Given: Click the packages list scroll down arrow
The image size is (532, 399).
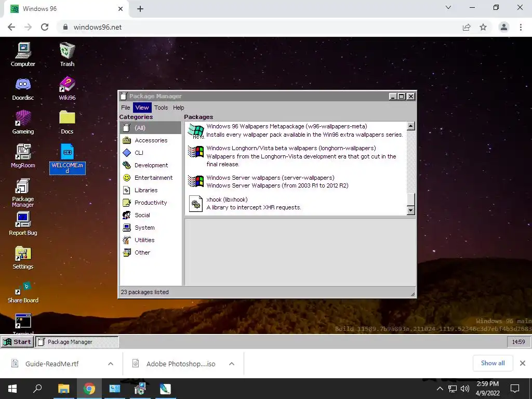Looking at the screenshot, I should (x=410, y=210).
